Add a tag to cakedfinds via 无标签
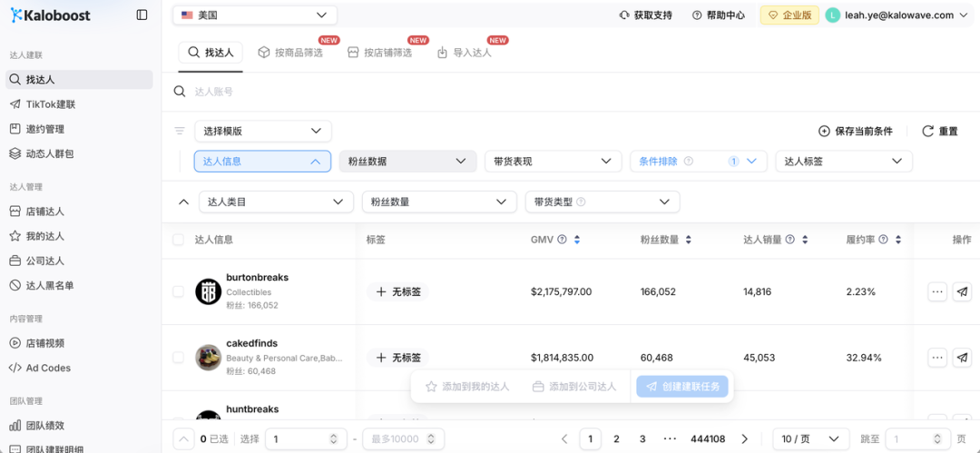Screen dimensions: 980x453 point(397,358)
